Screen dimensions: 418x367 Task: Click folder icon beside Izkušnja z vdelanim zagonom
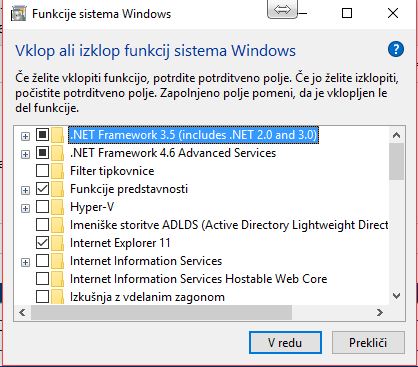click(57, 297)
